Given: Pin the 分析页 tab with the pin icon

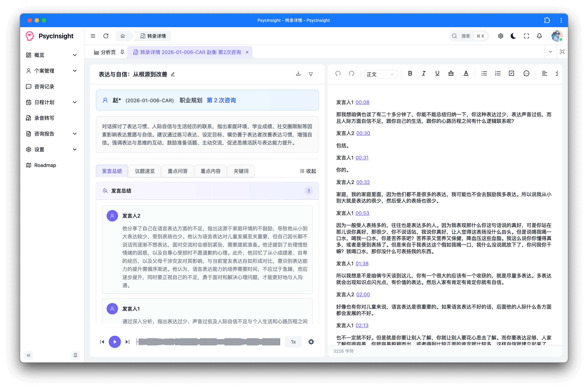Looking at the screenshot, I should pos(122,52).
